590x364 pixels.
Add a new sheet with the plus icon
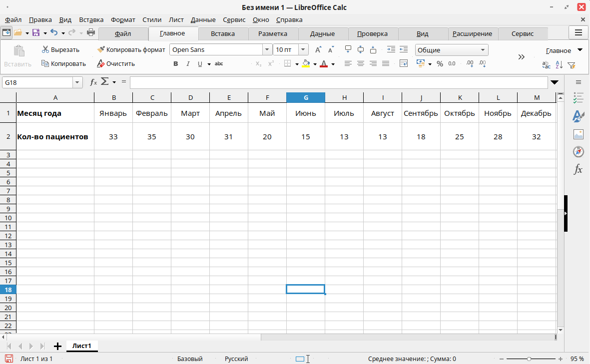(x=57, y=346)
